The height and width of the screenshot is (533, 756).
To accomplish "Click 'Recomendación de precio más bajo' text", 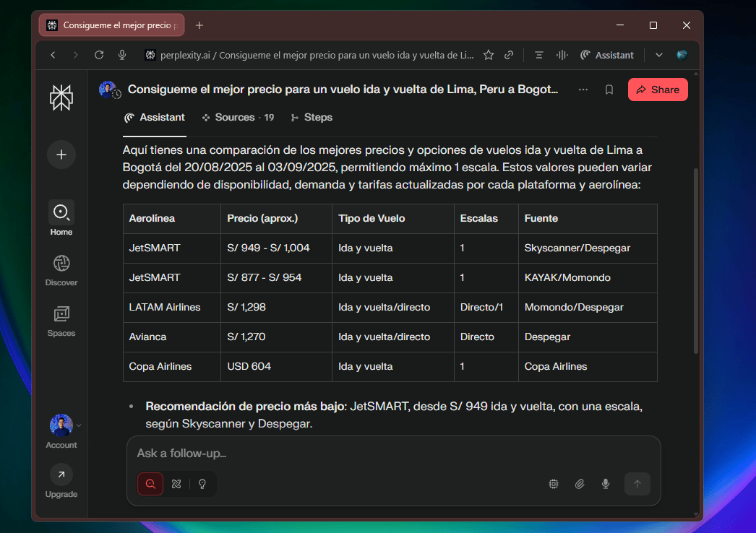I will pyautogui.click(x=246, y=407).
